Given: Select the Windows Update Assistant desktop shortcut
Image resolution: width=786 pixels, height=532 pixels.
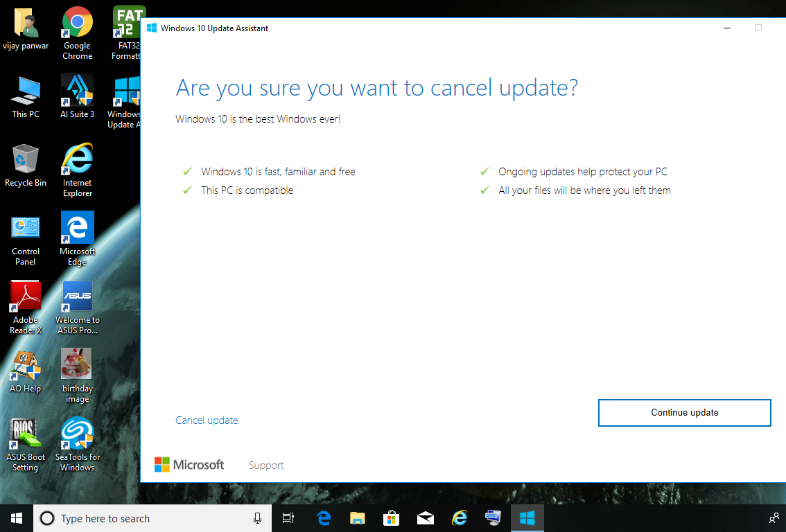Looking at the screenshot, I should click(x=125, y=103).
